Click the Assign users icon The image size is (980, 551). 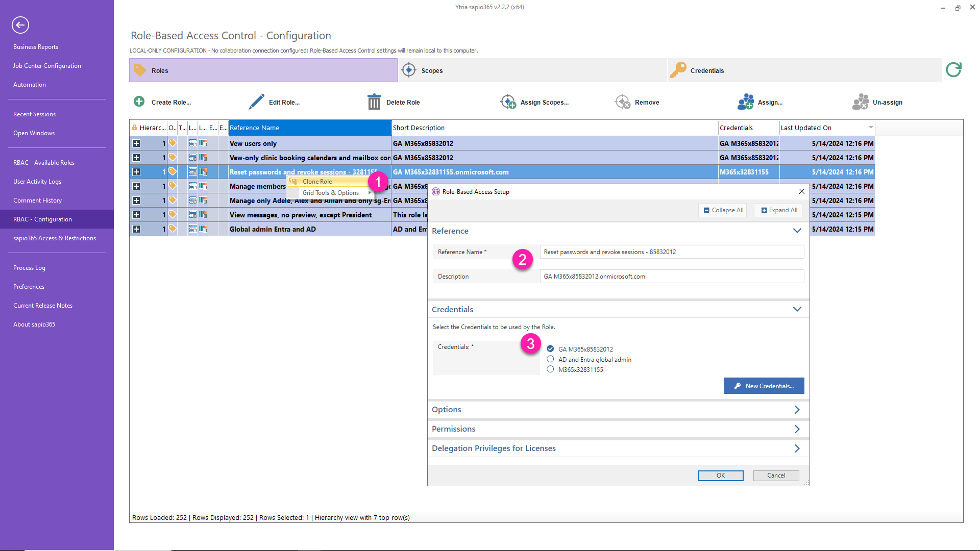745,102
